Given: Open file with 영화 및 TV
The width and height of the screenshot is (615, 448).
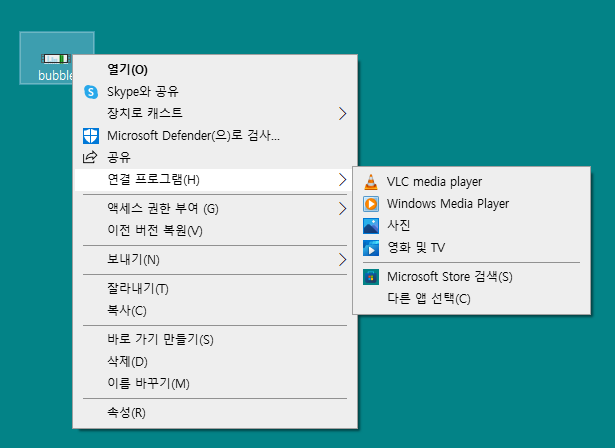Looking at the screenshot, I should pyautogui.click(x=471, y=248).
